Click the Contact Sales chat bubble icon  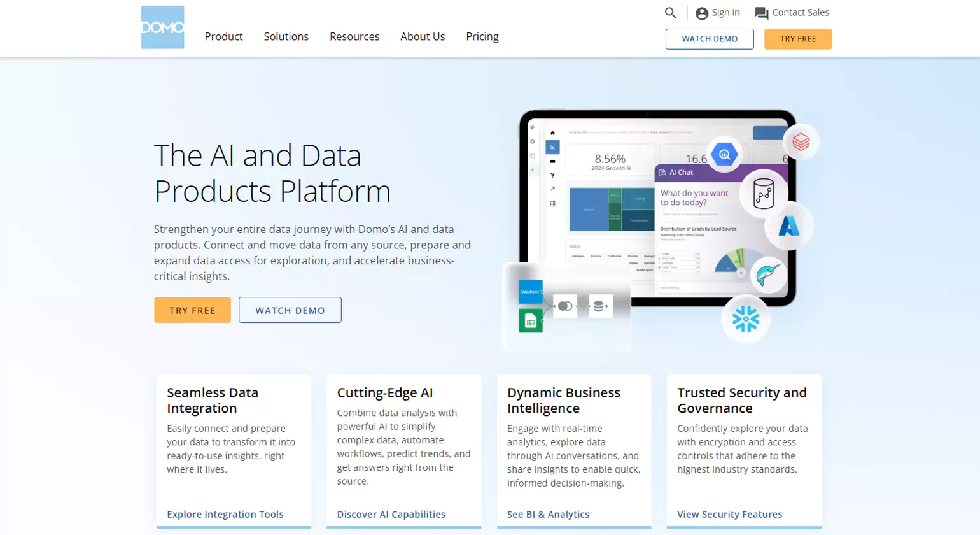click(x=761, y=13)
